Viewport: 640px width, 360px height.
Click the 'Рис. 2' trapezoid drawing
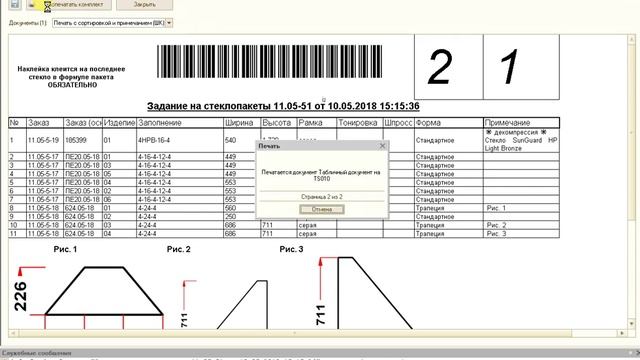pos(242,304)
